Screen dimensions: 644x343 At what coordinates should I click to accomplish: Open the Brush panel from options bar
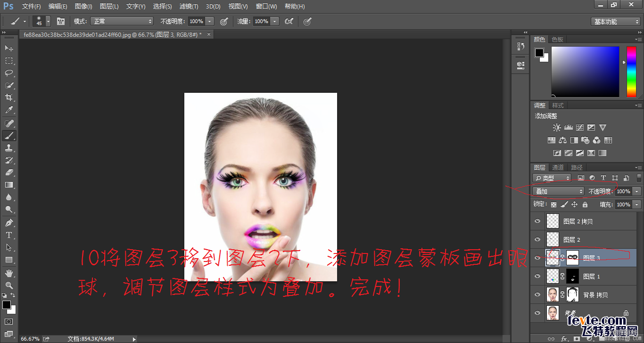coord(61,21)
